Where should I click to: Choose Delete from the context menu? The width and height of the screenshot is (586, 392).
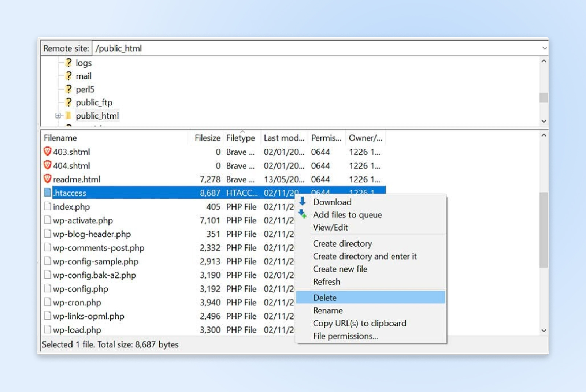click(324, 298)
